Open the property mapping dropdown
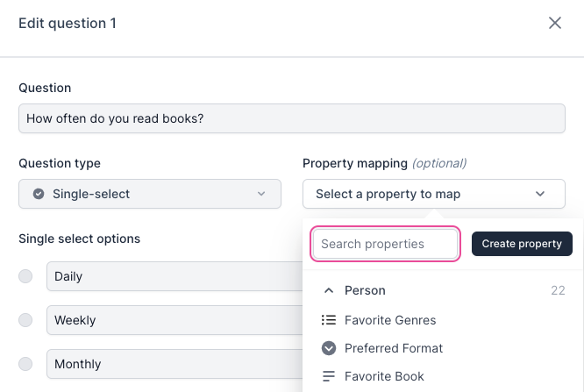This screenshot has width=584, height=392. coord(433,194)
